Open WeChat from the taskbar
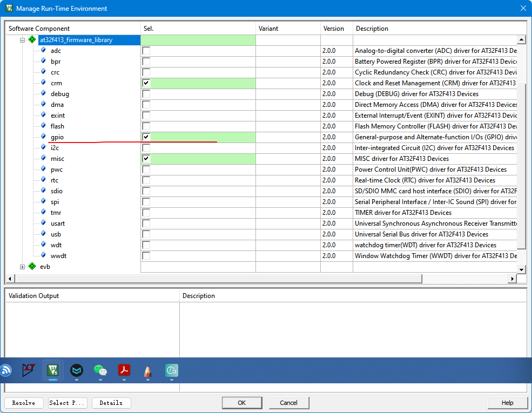 pos(100,370)
